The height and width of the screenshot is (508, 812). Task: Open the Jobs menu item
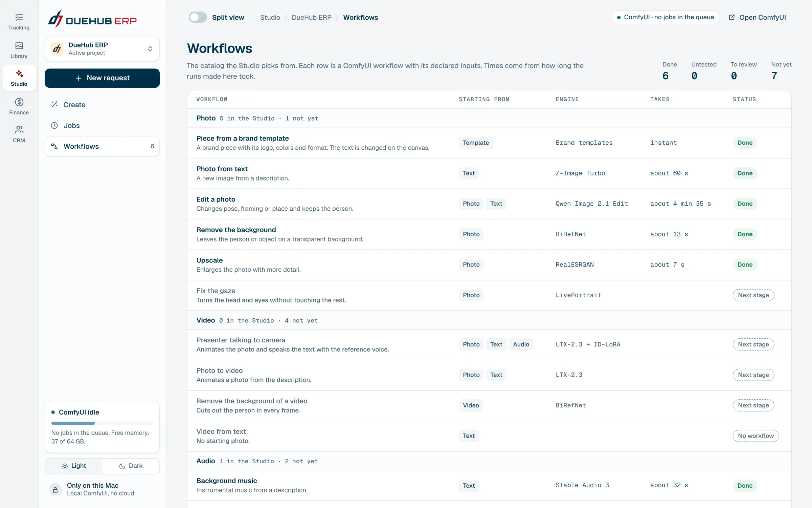[102, 126]
